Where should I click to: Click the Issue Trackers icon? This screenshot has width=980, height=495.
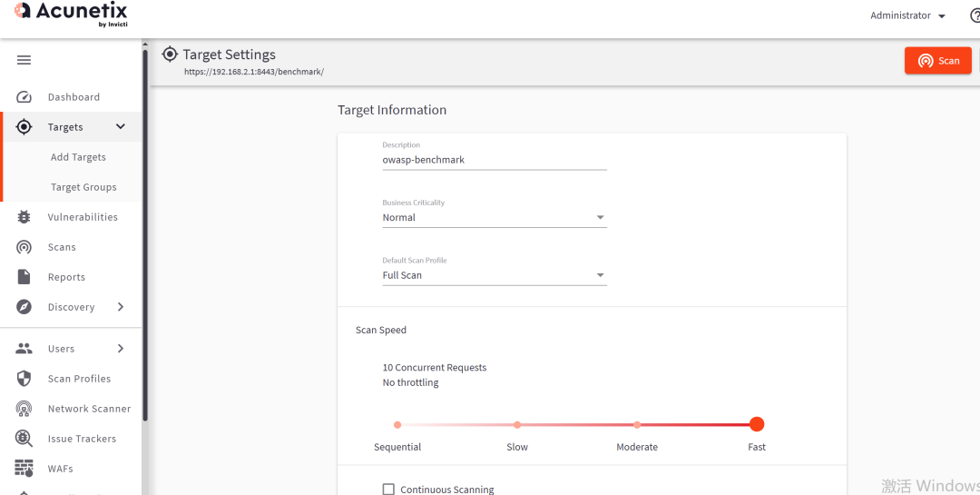[x=24, y=439]
